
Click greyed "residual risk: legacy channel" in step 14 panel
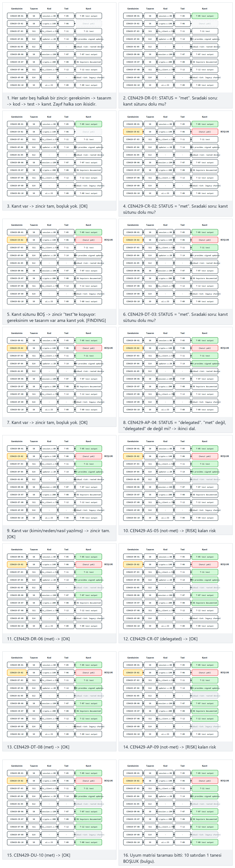pos(205,726)
